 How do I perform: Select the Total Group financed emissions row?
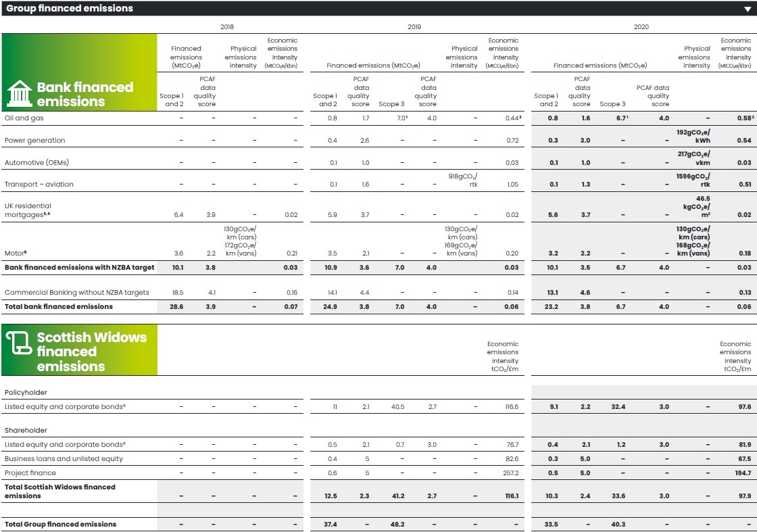[x=60, y=525]
